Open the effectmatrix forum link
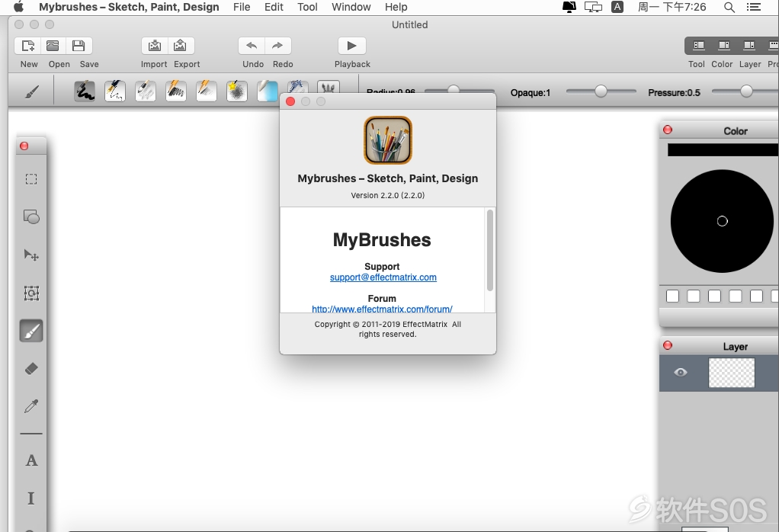 [x=382, y=309]
